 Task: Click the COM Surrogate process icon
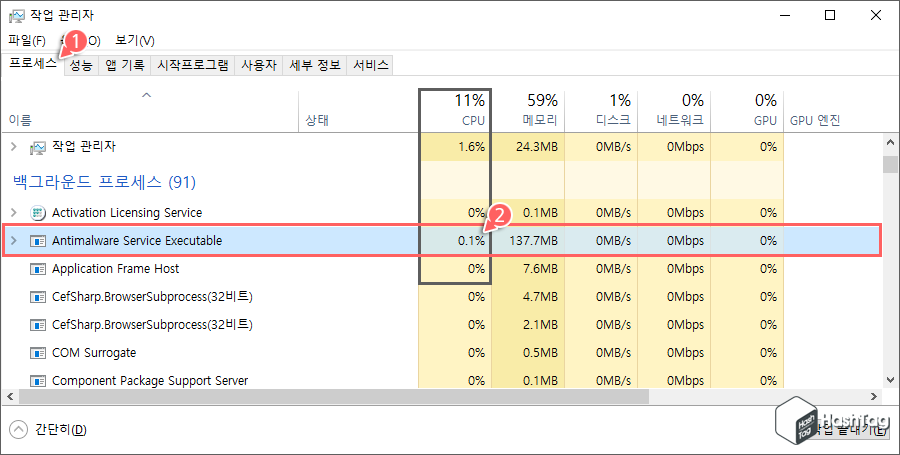click(x=37, y=353)
